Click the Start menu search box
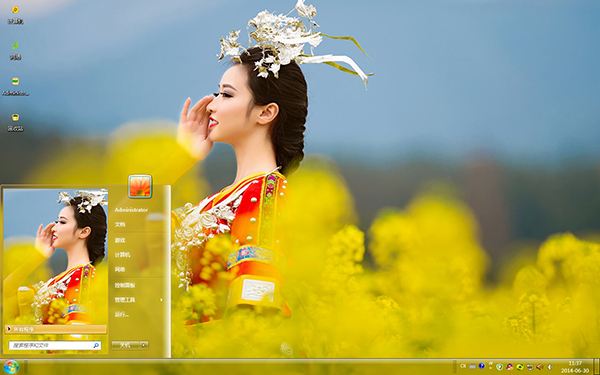This screenshot has width=600, height=375. tap(55, 346)
